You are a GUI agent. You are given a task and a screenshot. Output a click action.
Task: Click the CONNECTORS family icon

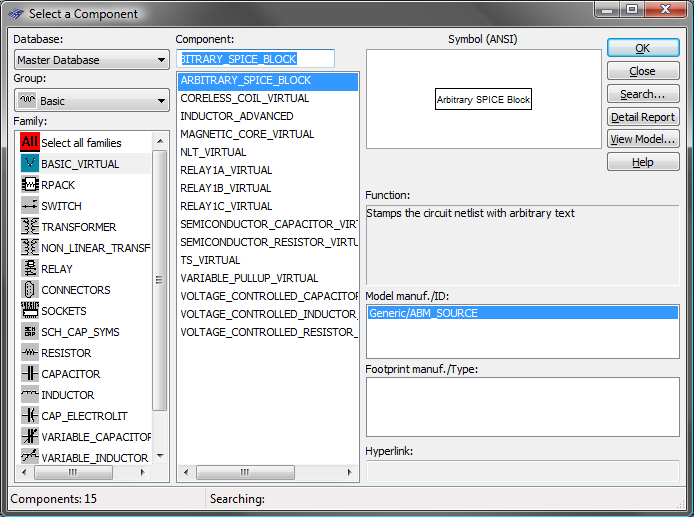tap(29, 290)
